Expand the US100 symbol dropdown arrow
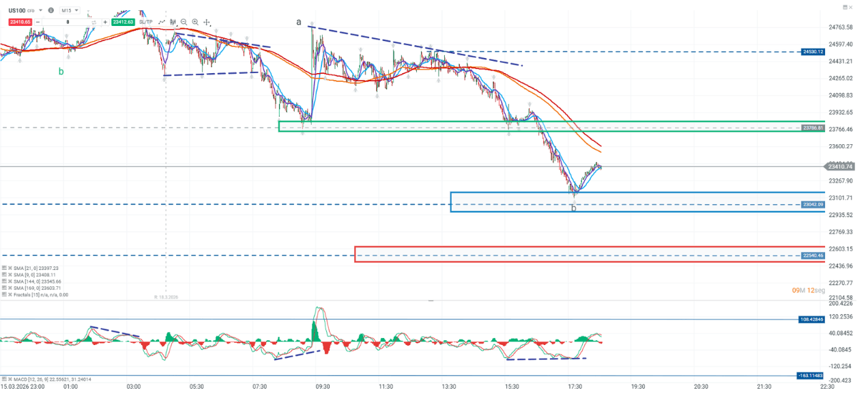This screenshot has height=401, width=868. coord(41,11)
